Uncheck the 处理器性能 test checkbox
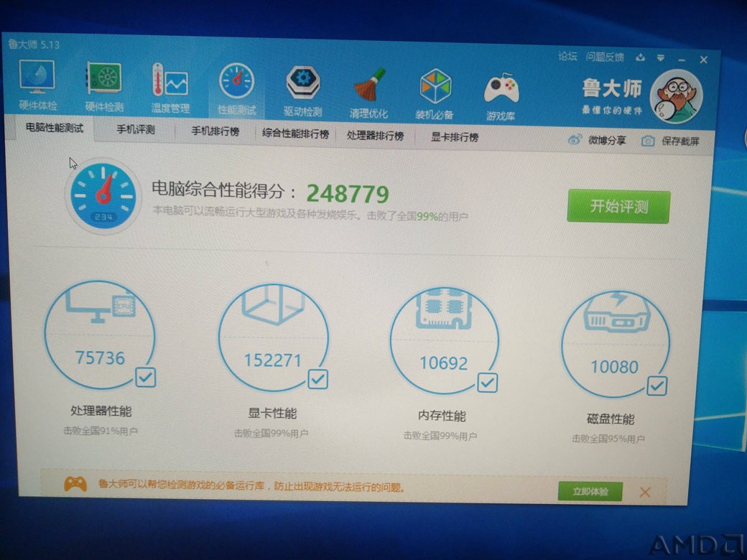747x560 pixels. pyautogui.click(x=145, y=378)
